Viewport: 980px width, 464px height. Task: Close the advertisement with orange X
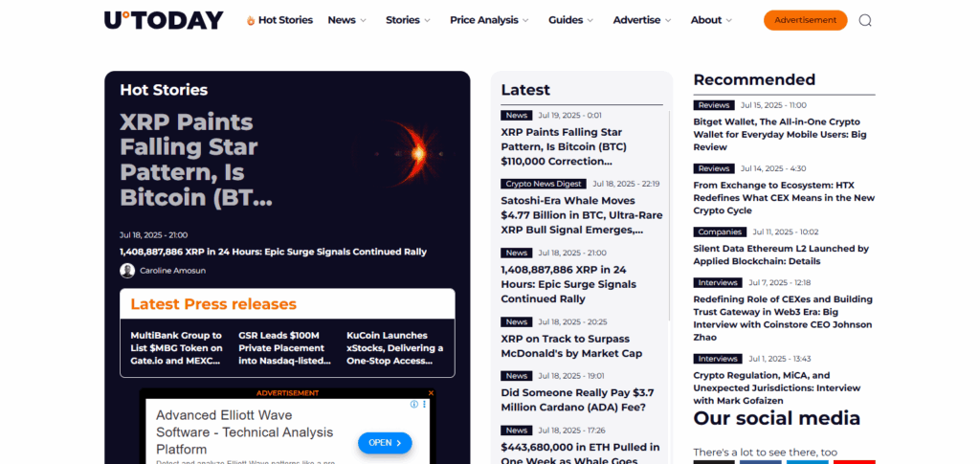click(x=431, y=393)
